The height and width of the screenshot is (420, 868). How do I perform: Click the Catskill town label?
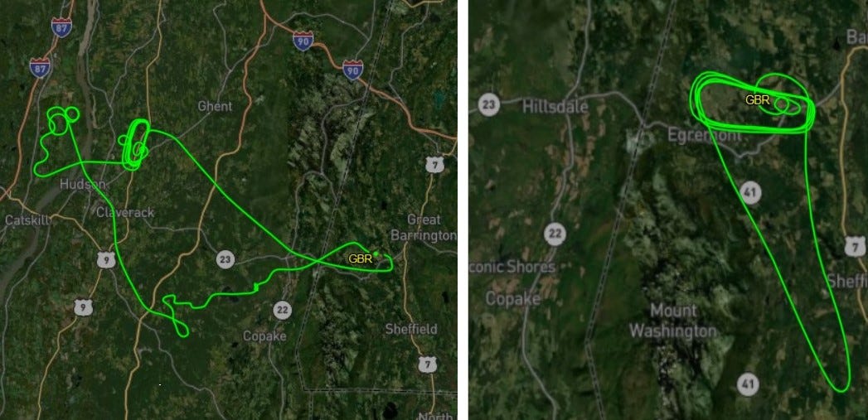click(27, 220)
